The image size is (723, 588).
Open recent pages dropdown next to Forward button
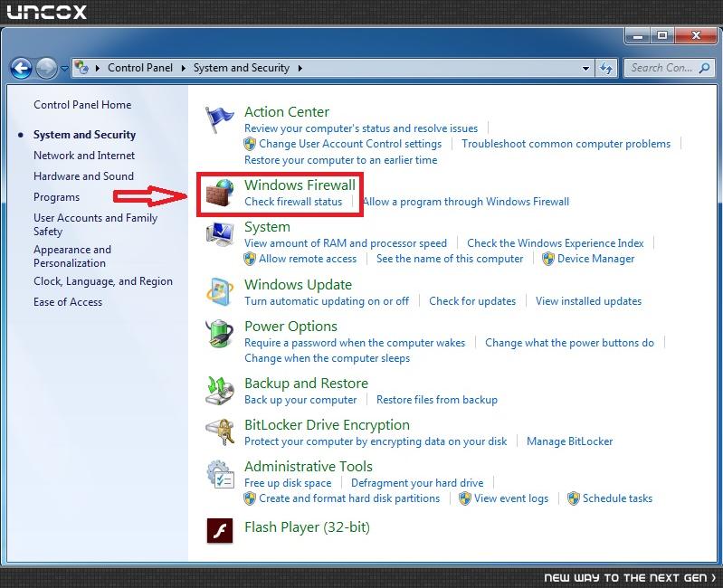tap(64, 69)
